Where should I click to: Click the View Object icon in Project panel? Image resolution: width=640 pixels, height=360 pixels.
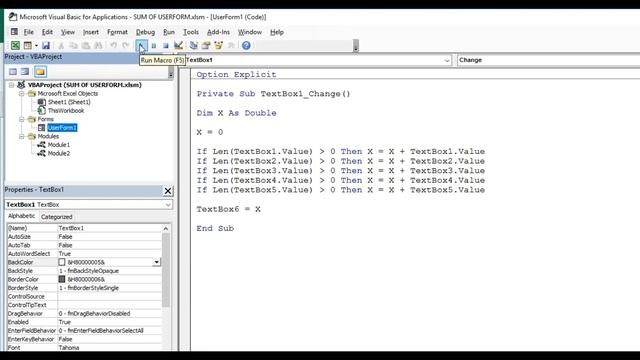[25, 72]
